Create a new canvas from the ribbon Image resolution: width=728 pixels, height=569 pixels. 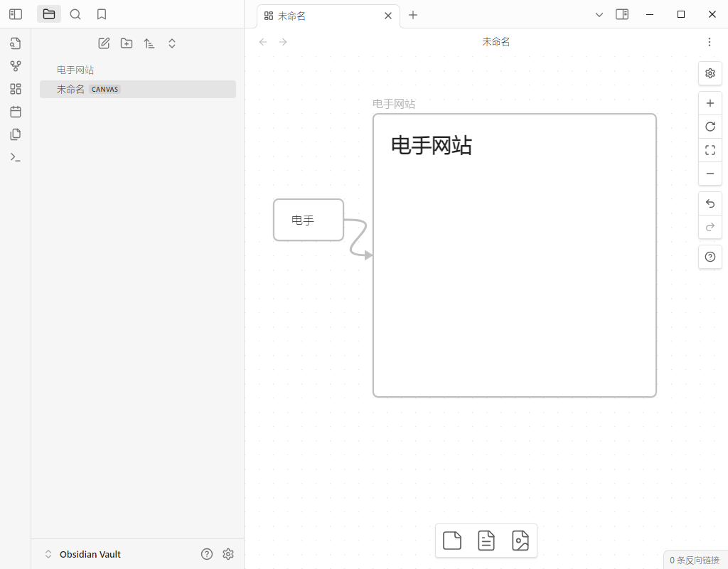coord(15,88)
